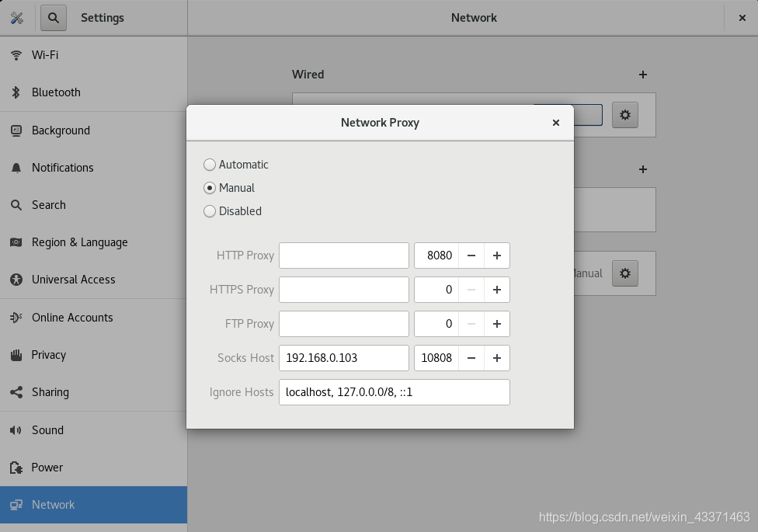Image resolution: width=758 pixels, height=532 pixels.
Task: Click the Bluetooth icon in sidebar
Action: (x=16, y=92)
